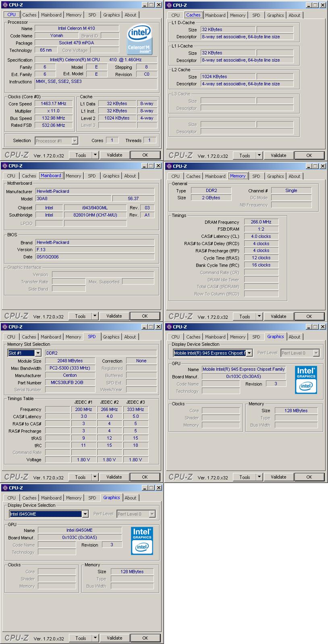
Task: Open Perf Level dropdown in i945GME window
Action: [x=152, y=514]
